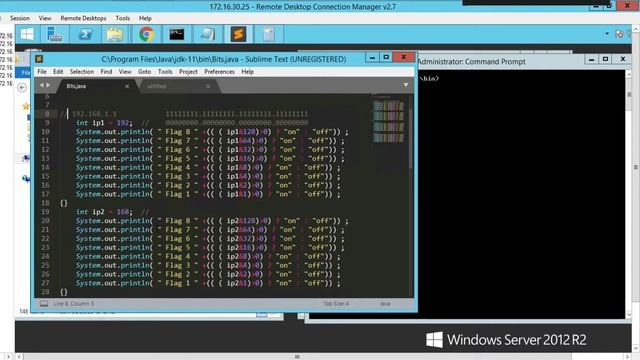This screenshot has width=640, height=360.
Task: Click the back arrow in the background window
Action: tap(22, 87)
